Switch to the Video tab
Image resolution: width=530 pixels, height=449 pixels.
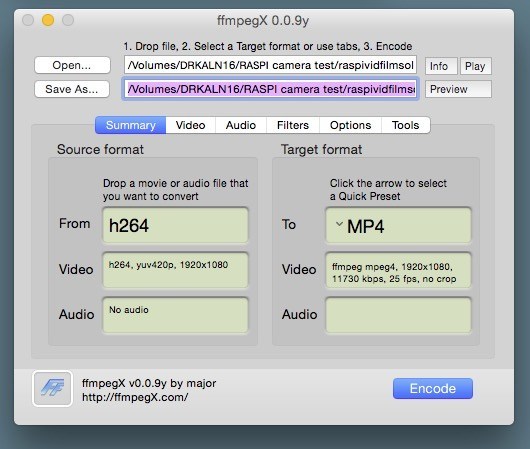pyautogui.click(x=191, y=125)
